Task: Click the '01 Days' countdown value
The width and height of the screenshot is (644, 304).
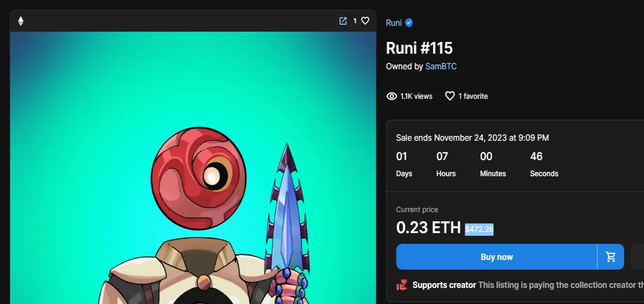Action: [404, 164]
